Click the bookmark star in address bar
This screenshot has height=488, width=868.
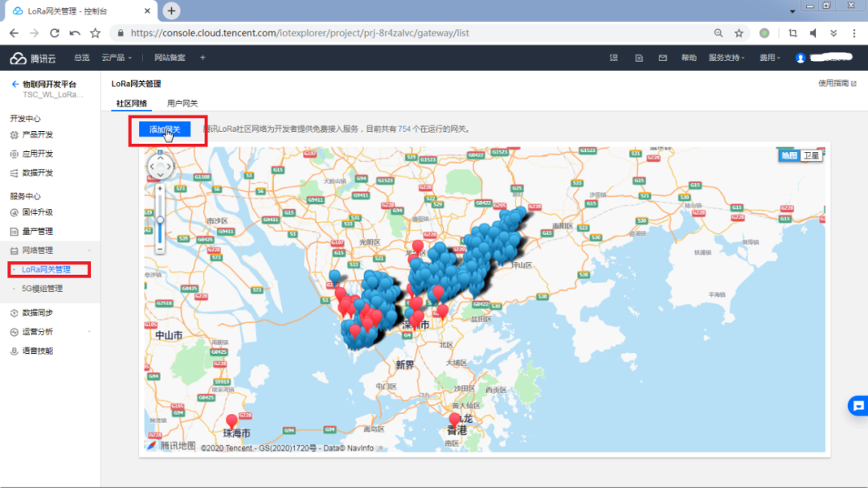coord(739,33)
